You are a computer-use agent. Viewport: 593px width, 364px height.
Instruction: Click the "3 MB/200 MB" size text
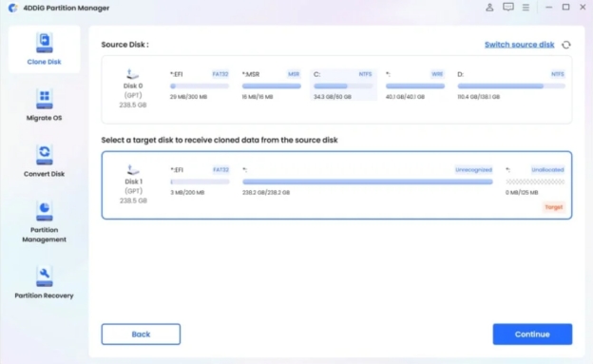[x=187, y=193]
